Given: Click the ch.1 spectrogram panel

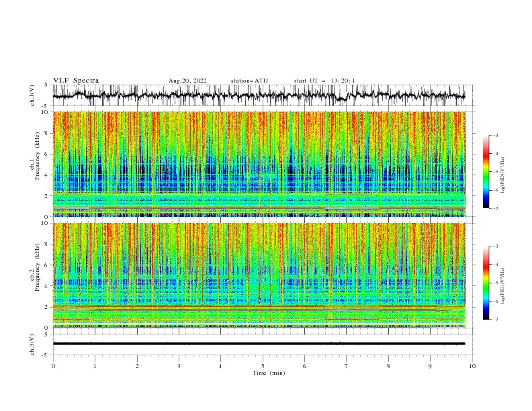Looking at the screenshot, I should pos(259,164).
